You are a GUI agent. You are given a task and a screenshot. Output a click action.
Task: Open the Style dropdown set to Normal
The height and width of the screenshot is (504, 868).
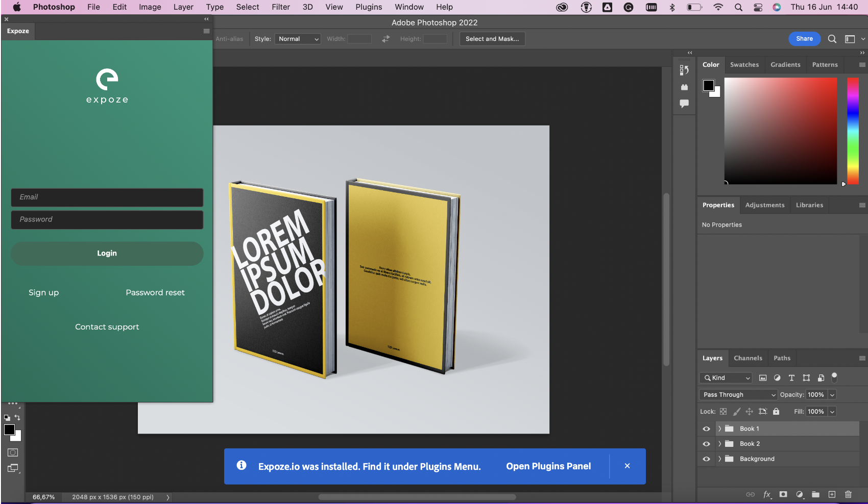298,39
